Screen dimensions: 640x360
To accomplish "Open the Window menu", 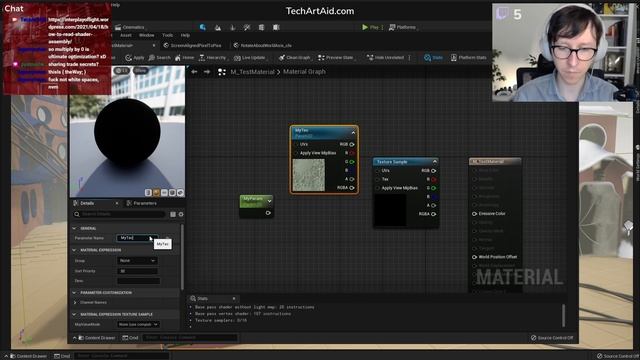I will (x=147, y=36).
